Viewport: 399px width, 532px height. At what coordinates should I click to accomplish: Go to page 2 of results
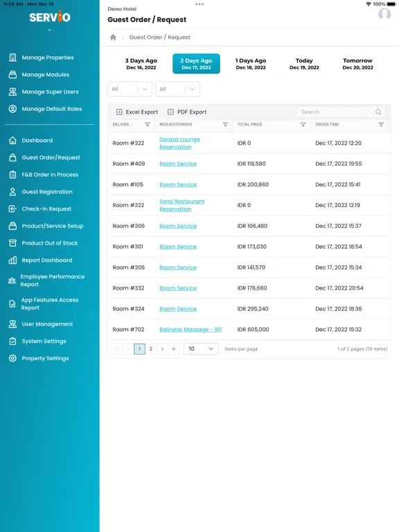[150, 349]
